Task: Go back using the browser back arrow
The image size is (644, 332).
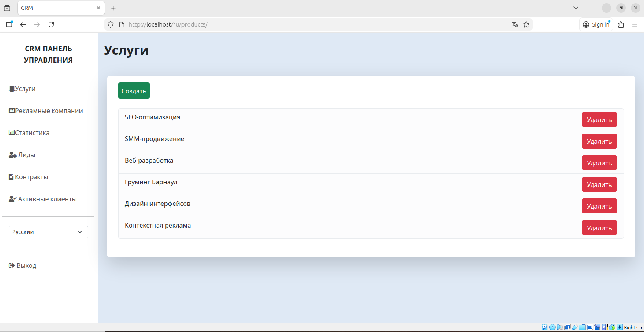Action: pos(23,24)
